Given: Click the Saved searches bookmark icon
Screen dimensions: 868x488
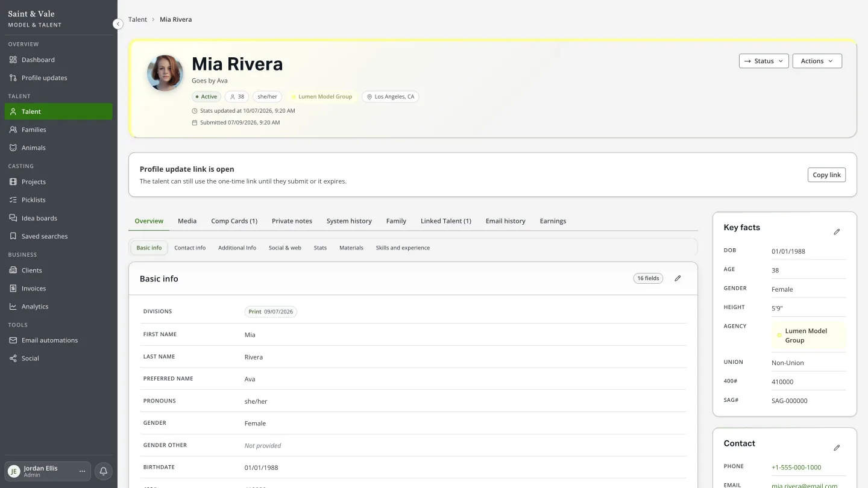Looking at the screenshot, I should [x=13, y=236].
